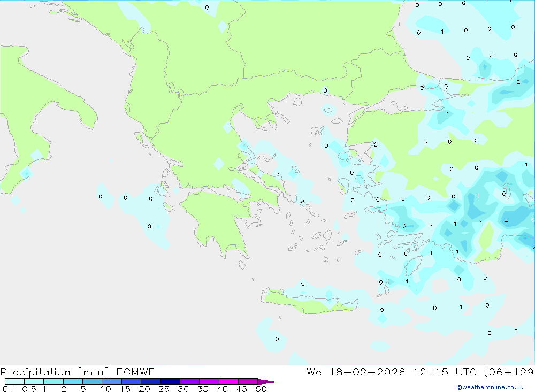Click the '40' legend scale label
The height and width of the screenshot is (392, 535).
[x=222, y=389]
